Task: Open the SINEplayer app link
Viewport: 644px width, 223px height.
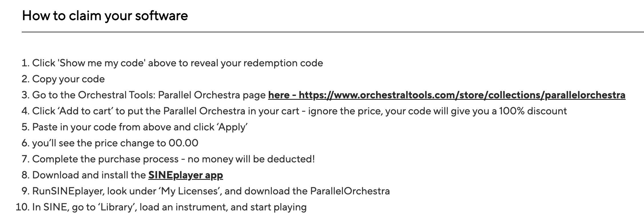Action: click(186, 175)
